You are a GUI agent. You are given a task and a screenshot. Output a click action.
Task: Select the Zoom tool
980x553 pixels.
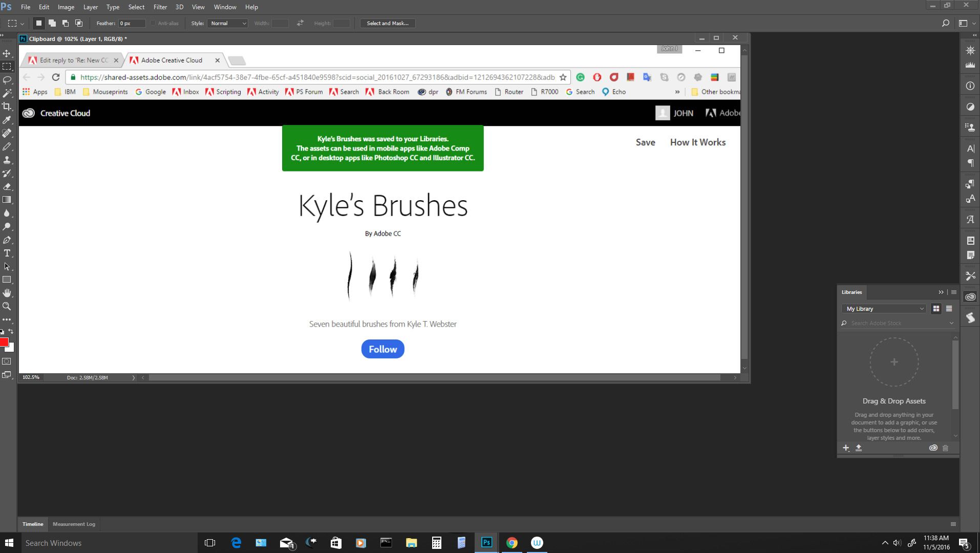pyautogui.click(x=7, y=306)
